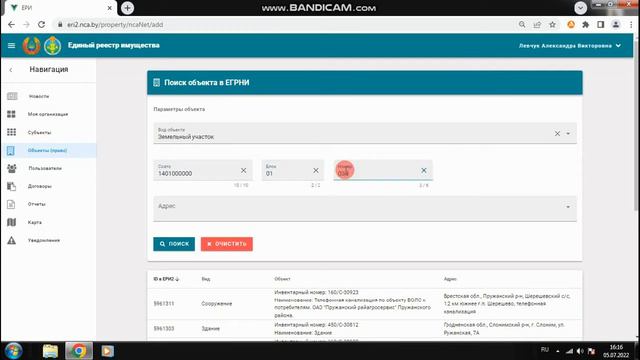Screen dimensions: 640x360
Task: Click the Отчеты sidebar icon
Action: (x=11, y=204)
